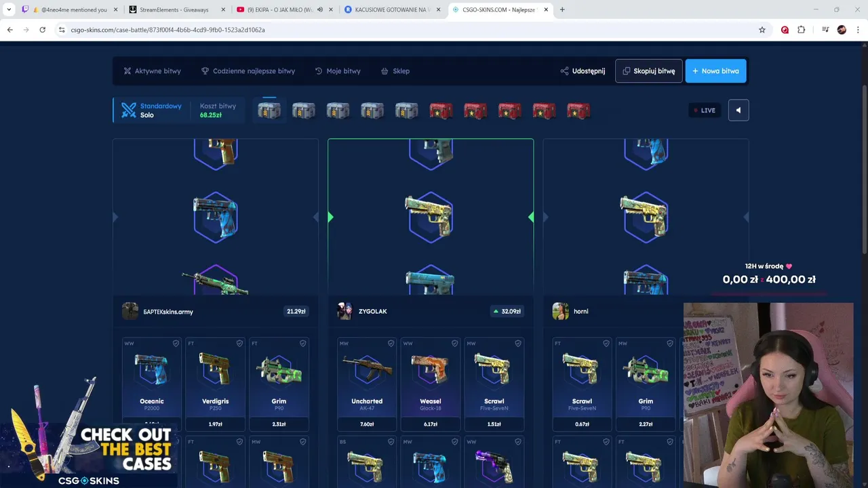Bookmark this page with the star icon

(x=762, y=30)
